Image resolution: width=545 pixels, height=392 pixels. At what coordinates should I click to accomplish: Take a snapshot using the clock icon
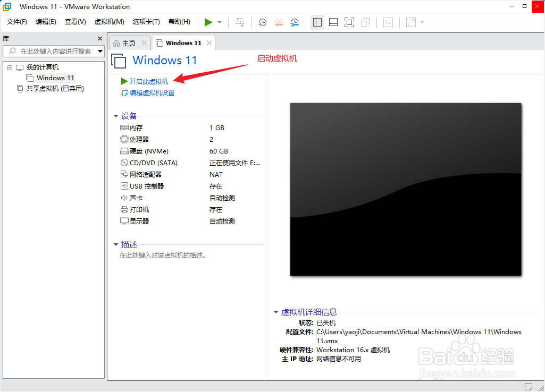coord(263,22)
